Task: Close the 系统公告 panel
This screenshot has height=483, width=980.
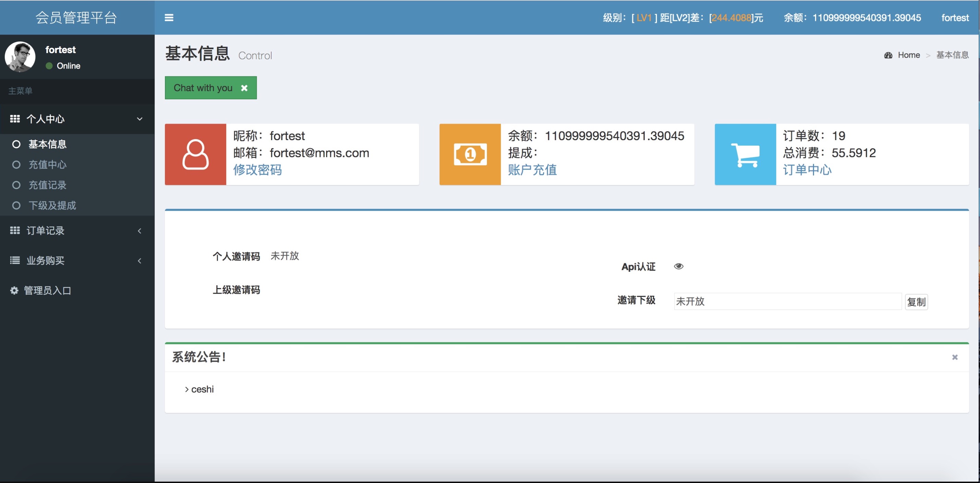Action: [x=955, y=357]
